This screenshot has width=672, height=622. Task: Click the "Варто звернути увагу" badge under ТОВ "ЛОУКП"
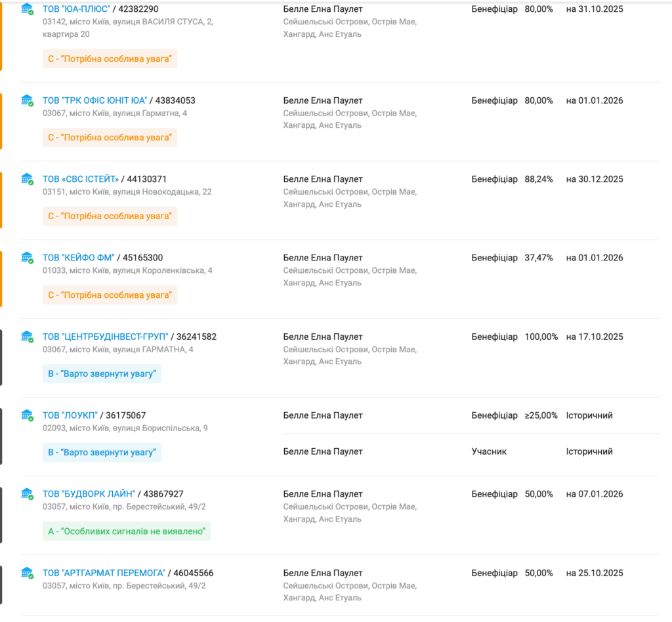(x=102, y=453)
